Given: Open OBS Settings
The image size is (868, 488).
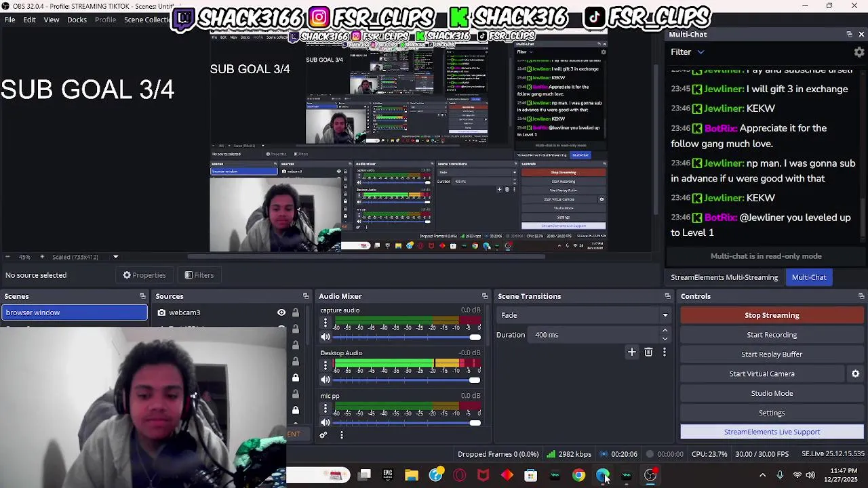Looking at the screenshot, I should (772, 413).
